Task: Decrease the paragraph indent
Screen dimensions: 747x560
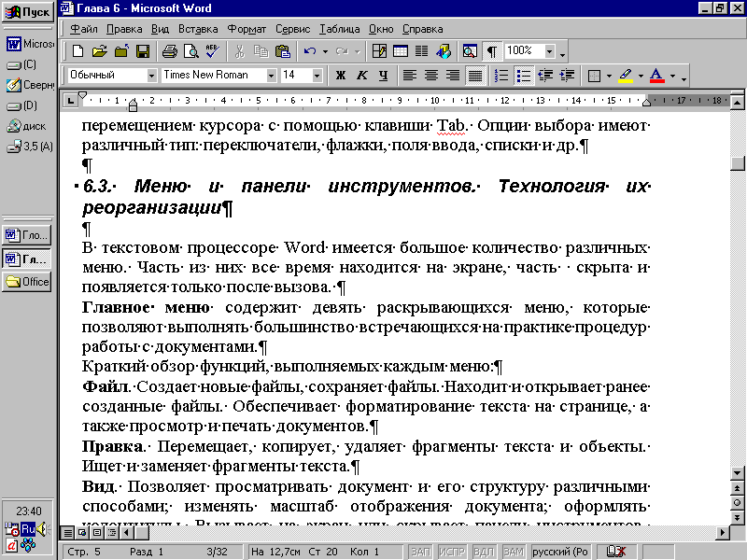Action: [x=545, y=76]
